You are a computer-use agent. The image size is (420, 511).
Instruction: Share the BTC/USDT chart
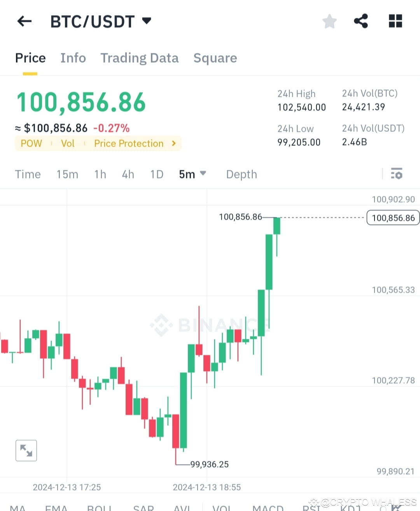pyautogui.click(x=360, y=21)
